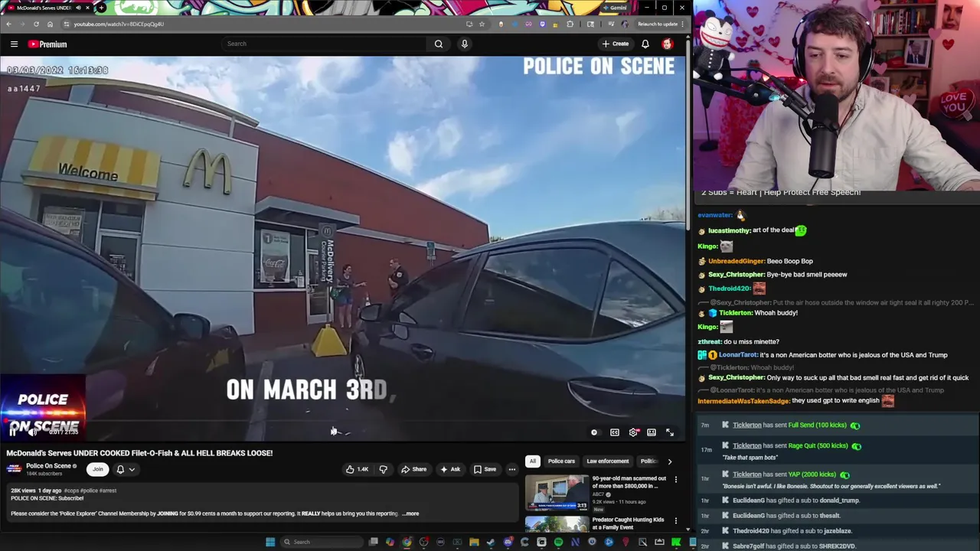The height and width of the screenshot is (551, 980).
Task: Click the Create button in YouTube header
Action: coord(616,44)
